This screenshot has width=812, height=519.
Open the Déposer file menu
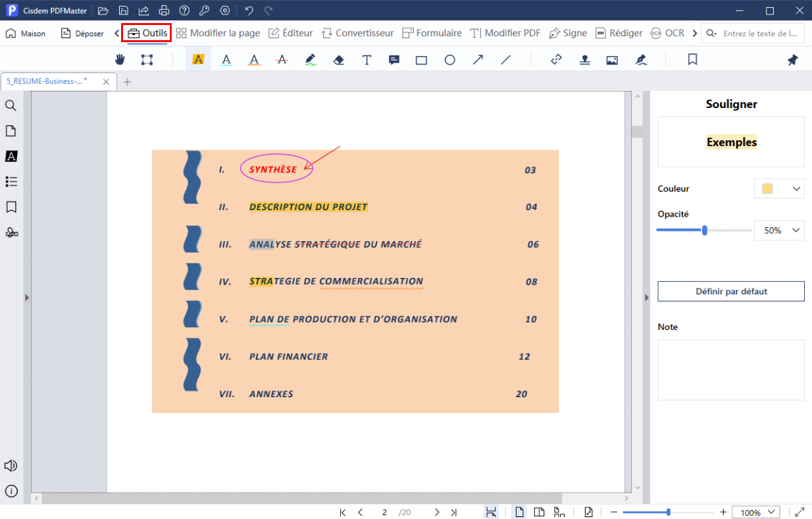pyautogui.click(x=82, y=33)
